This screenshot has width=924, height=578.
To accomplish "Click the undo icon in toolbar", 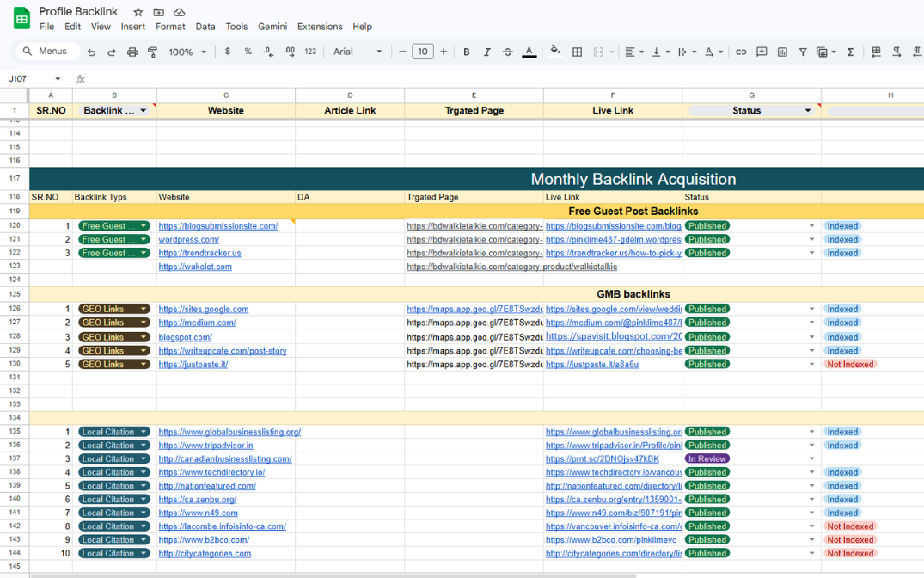I will pyautogui.click(x=92, y=52).
